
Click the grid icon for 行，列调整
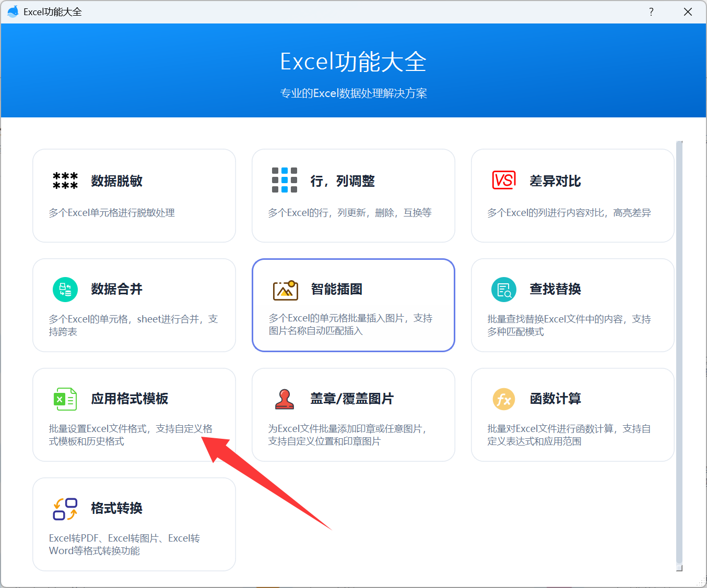coord(285,180)
